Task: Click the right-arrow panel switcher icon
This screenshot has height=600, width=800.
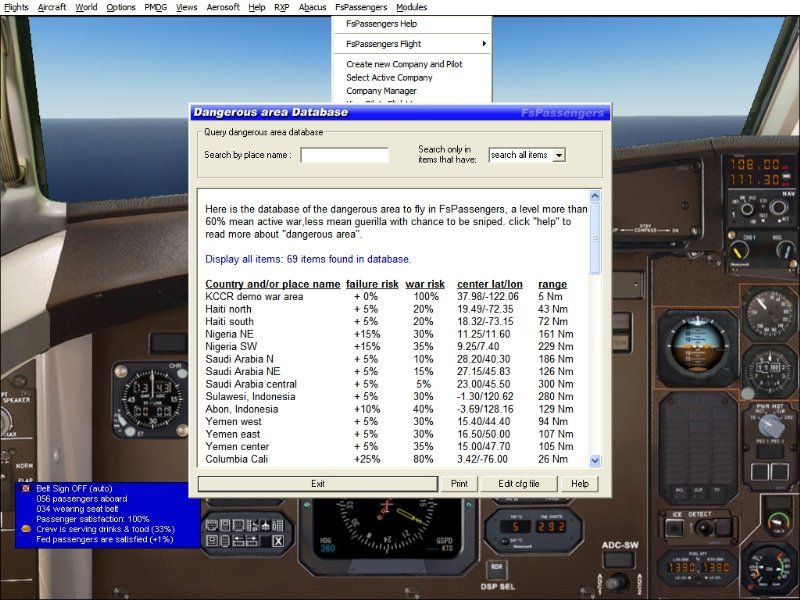Action: point(252,541)
